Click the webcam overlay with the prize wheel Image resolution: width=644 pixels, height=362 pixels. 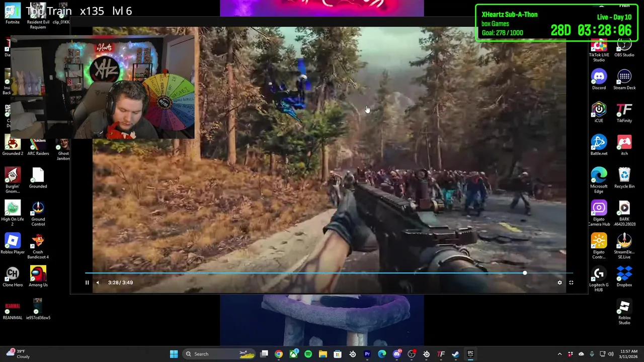[103, 87]
